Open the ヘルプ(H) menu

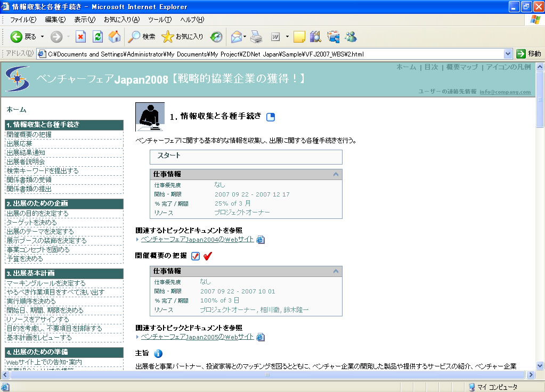(x=192, y=20)
